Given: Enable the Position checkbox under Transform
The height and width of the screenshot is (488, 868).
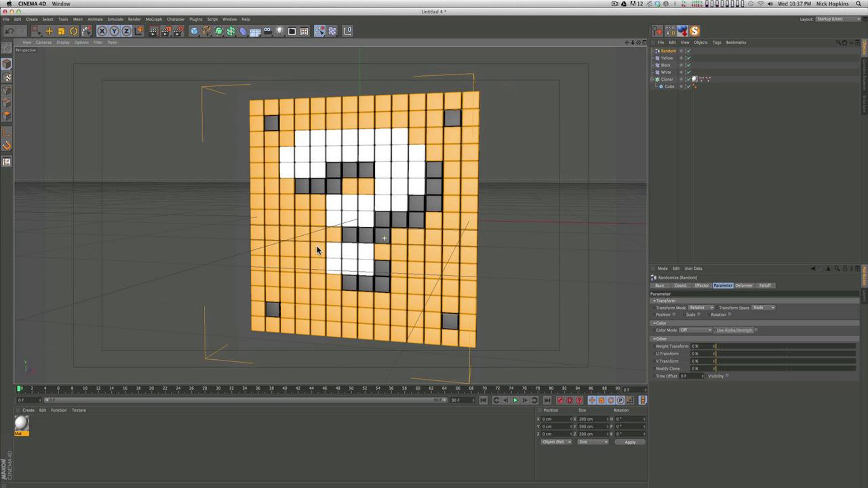Looking at the screenshot, I should pos(674,314).
